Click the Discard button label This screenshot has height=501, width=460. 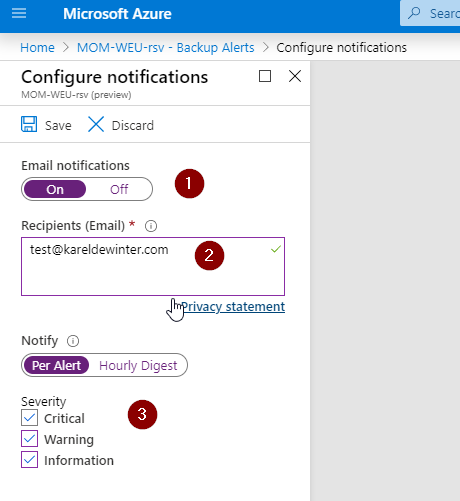[133, 126]
